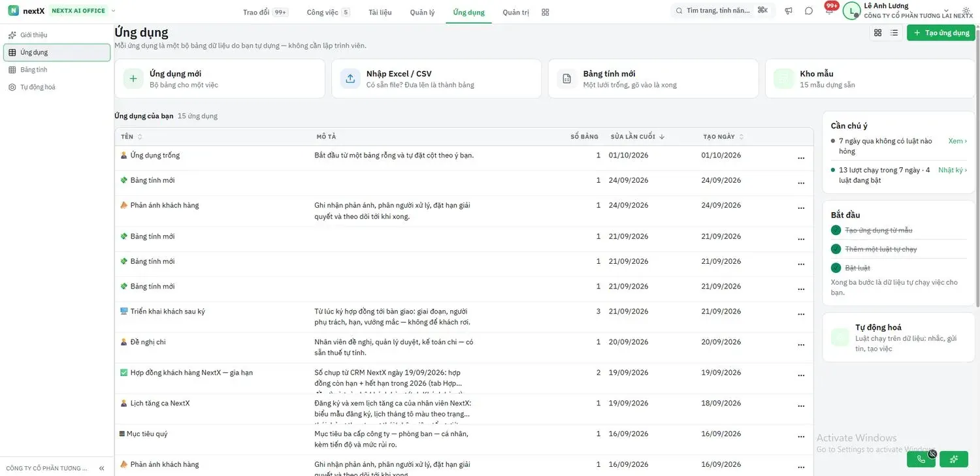The image size is (980, 476).
Task: Switch to list view of applications
Action: pos(894,33)
